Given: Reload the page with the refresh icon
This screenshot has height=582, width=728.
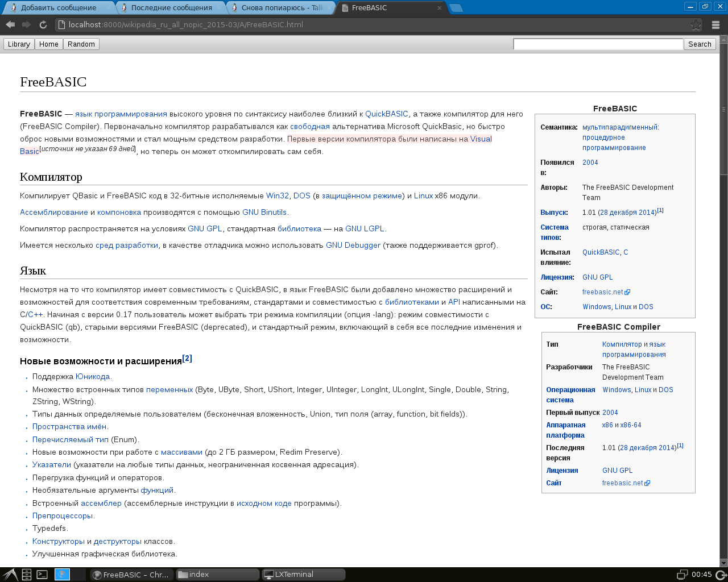Looking at the screenshot, I should [x=43, y=24].
